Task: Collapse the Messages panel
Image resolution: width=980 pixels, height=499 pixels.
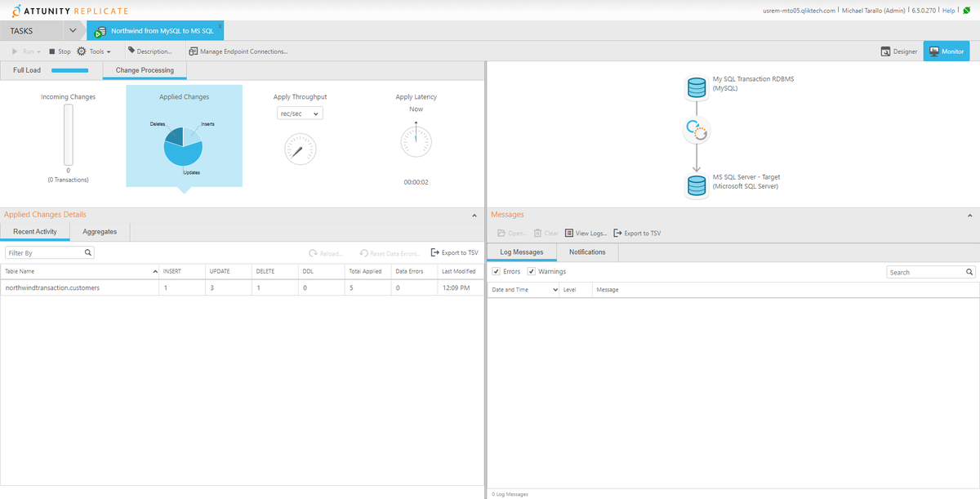Action: tap(971, 215)
